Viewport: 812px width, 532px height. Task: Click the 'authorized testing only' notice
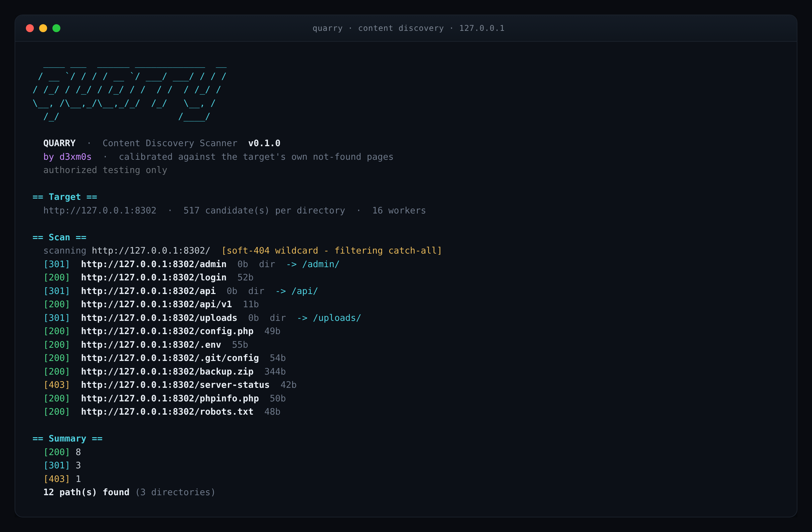pyautogui.click(x=105, y=170)
